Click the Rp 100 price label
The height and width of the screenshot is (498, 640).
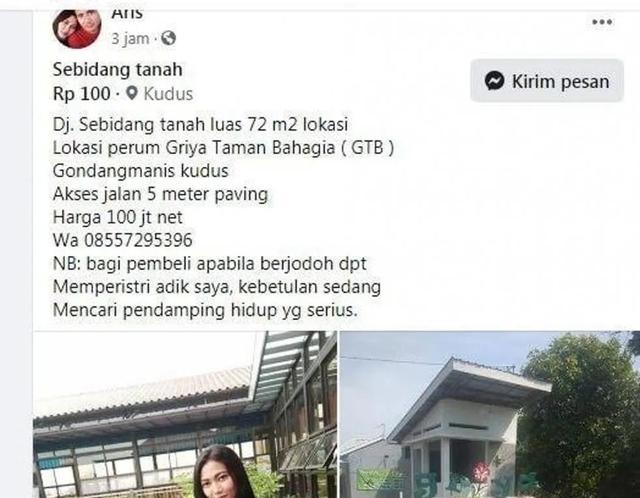point(82,94)
